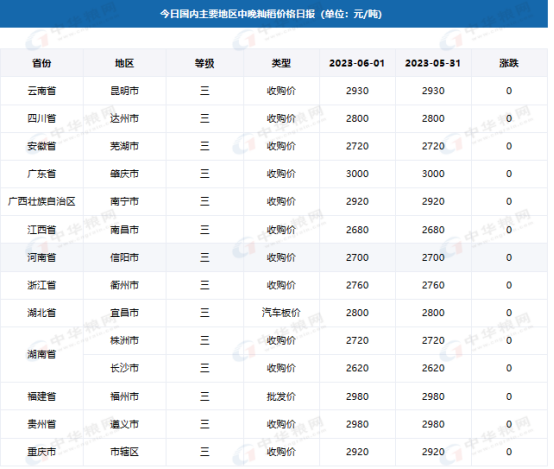Select the merged 湖南省 province cell
Screen dimensions: 554x469
tap(42, 354)
